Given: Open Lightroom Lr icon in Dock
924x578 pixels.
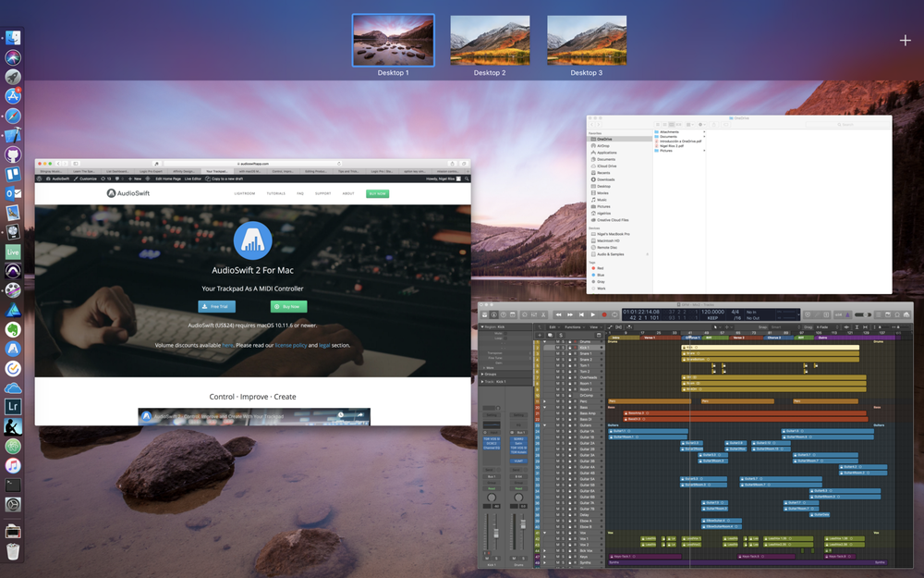Looking at the screenshot, I should [x=13, y=407].
